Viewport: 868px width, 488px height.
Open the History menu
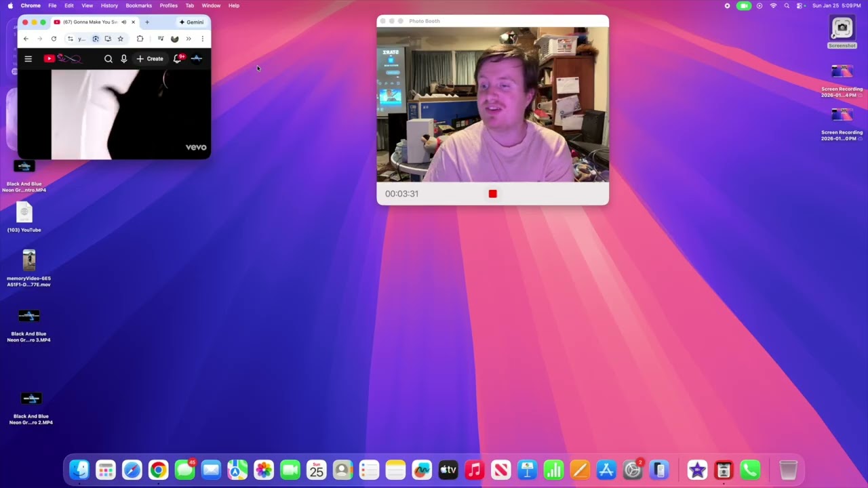pos(109,5)
